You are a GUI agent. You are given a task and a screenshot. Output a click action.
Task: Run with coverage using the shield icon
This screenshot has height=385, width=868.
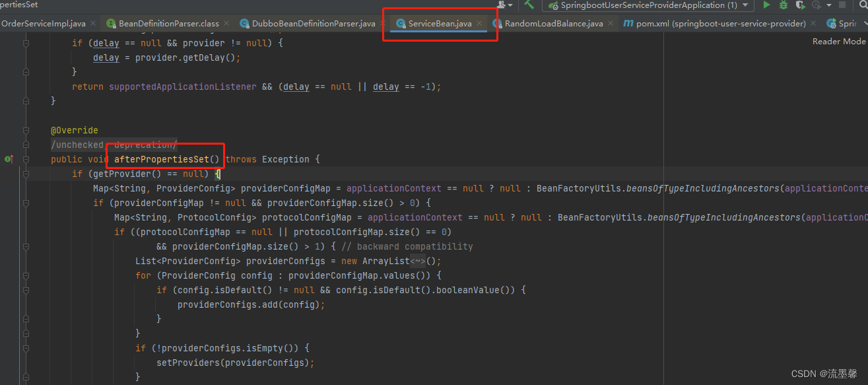800,5
